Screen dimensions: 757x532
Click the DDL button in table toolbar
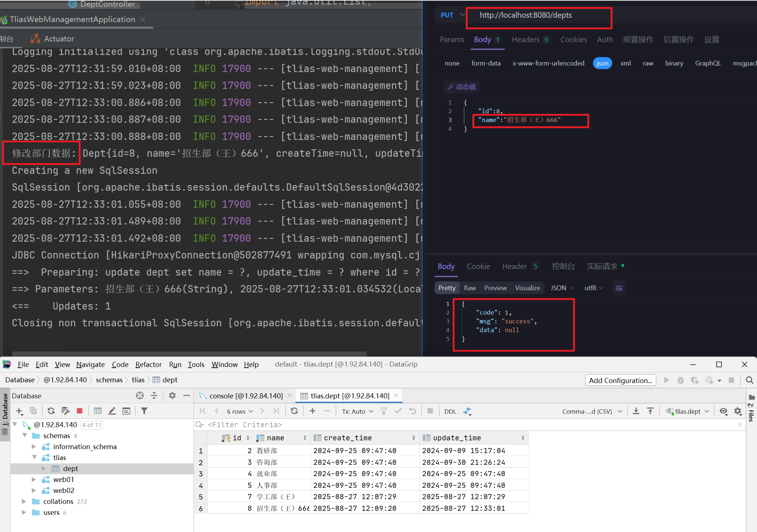(x=450, y=411)
